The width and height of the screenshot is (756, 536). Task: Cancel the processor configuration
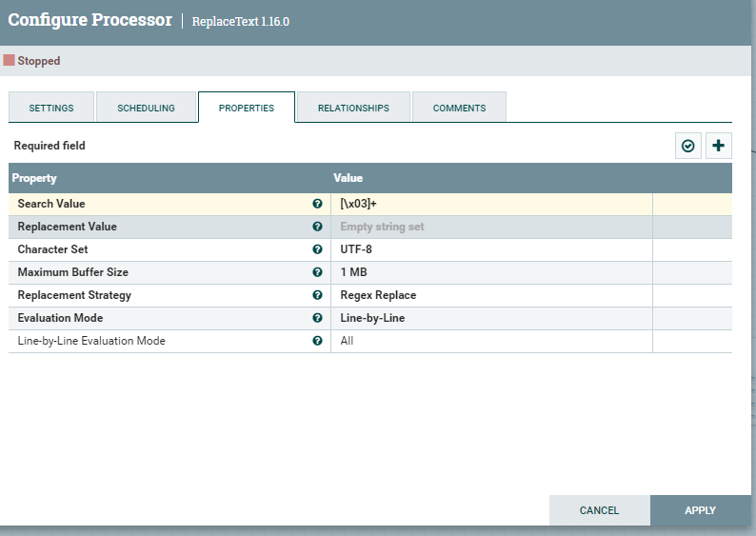pyautogui.click(x=599, y=510)
